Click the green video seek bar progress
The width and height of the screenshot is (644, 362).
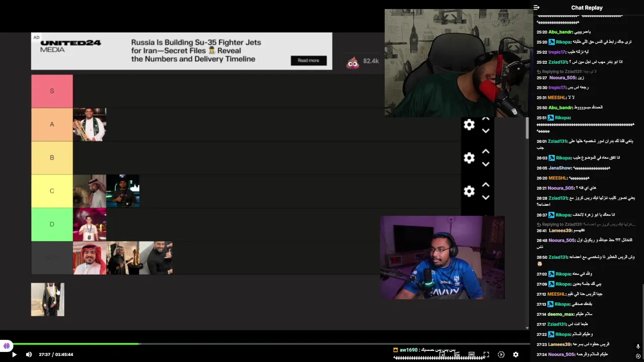click(75, 344)
